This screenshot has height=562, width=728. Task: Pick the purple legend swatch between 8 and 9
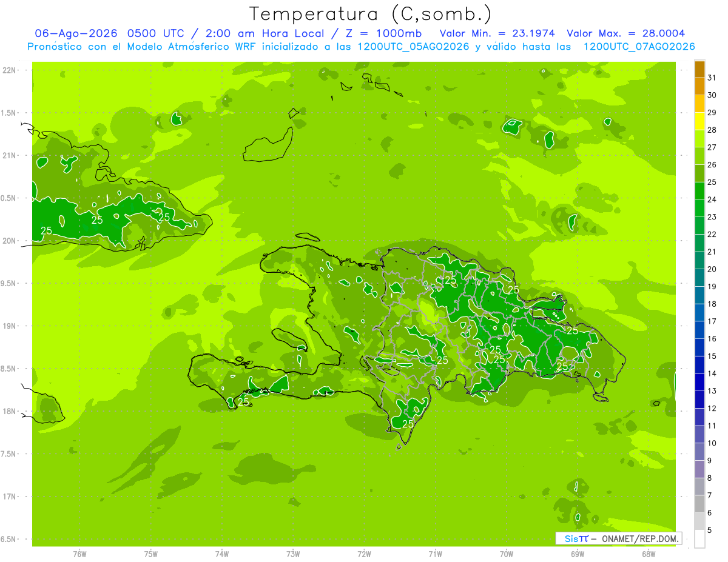coord(699,469)
